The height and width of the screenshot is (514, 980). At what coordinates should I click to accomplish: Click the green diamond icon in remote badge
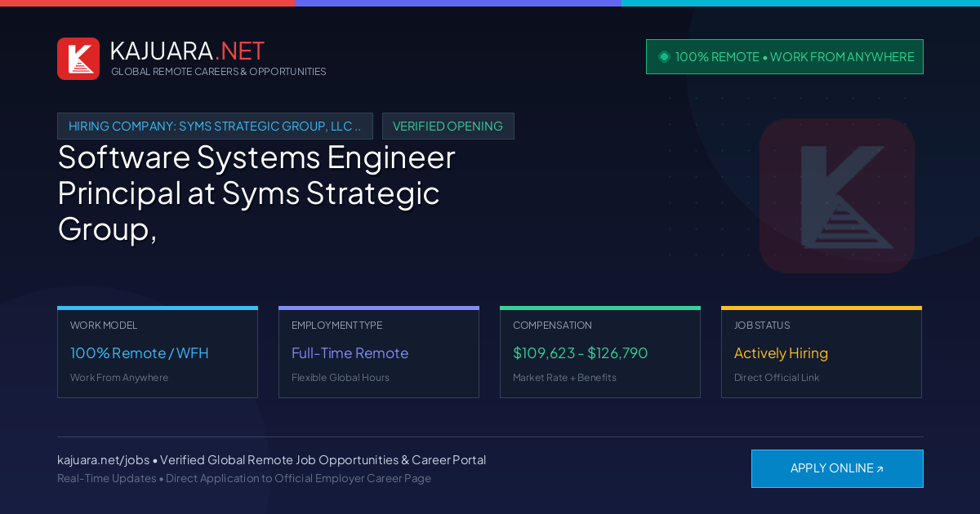[664, 56]
